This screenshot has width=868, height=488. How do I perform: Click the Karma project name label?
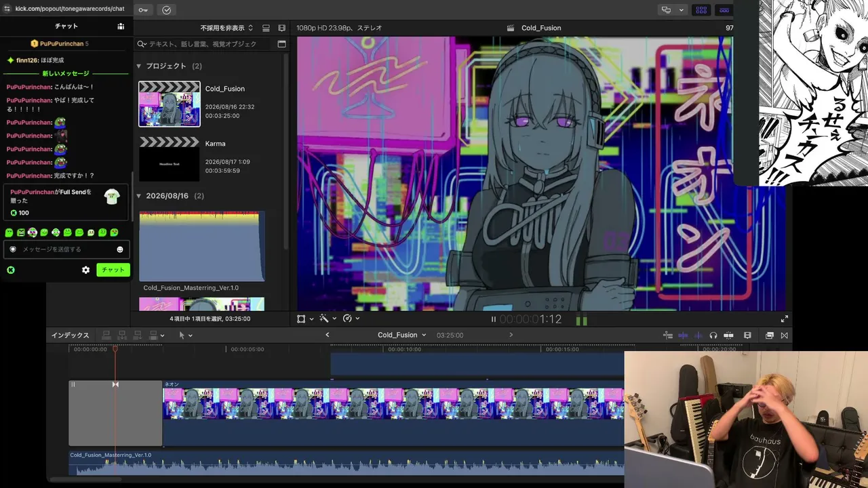[x=216, y=144]
